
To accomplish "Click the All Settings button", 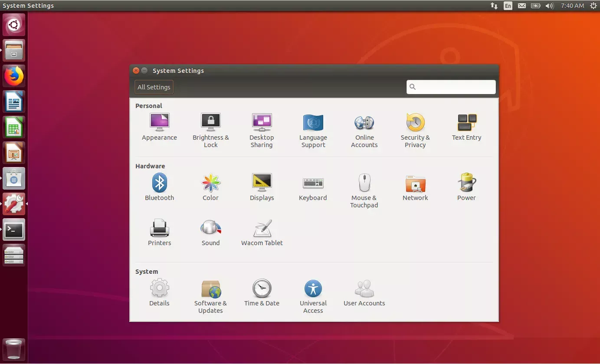I will [x=154, y=87].
